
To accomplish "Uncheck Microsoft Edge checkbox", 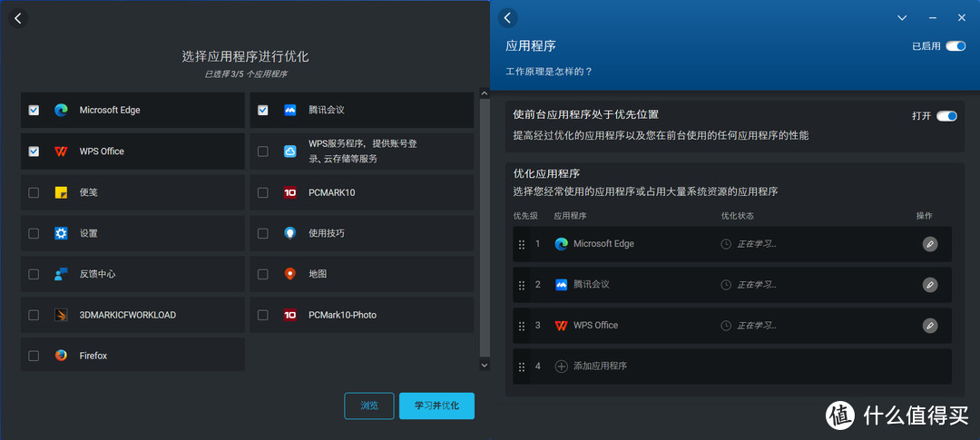I will coord(34,110).
